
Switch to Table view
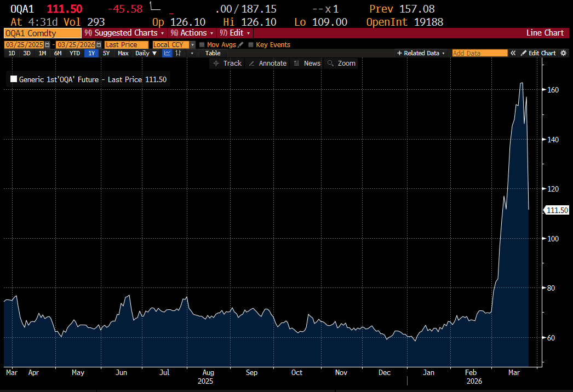(x=213, y=53)
